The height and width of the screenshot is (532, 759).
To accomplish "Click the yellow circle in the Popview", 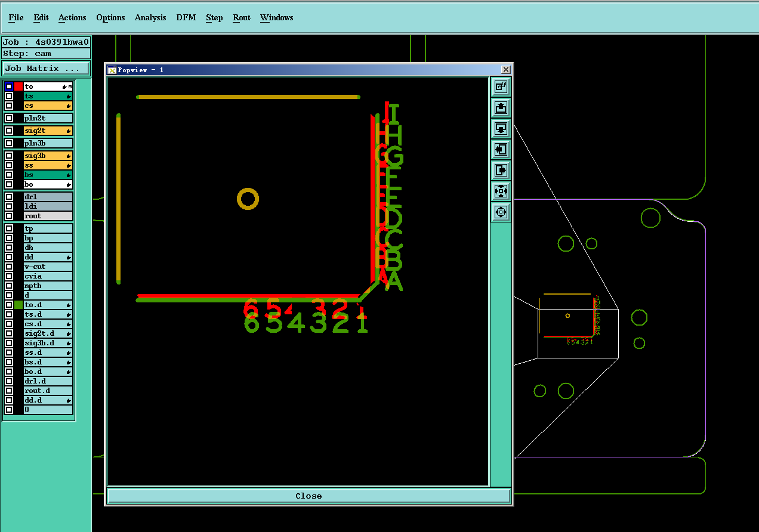I will coord(248,199).
